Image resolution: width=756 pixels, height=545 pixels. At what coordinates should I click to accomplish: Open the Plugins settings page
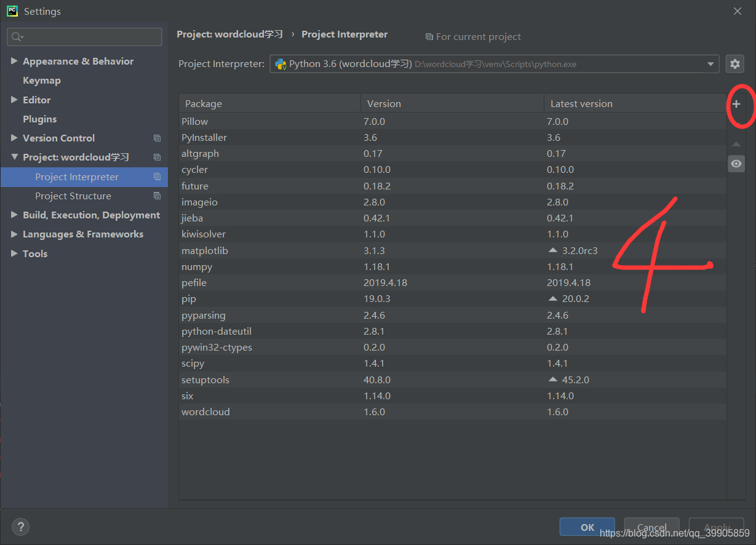[39, 119]
